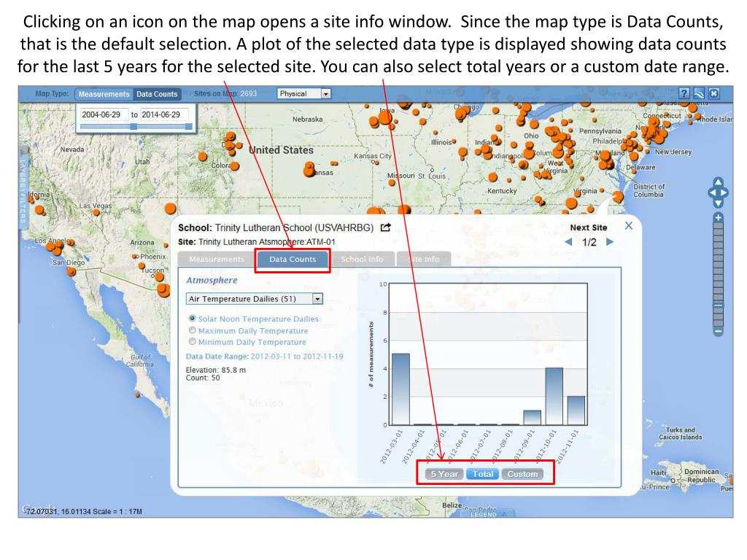Click 'Sites on Map: 2693' text
The width and height of the screenshot is (747, 560).
225,93
